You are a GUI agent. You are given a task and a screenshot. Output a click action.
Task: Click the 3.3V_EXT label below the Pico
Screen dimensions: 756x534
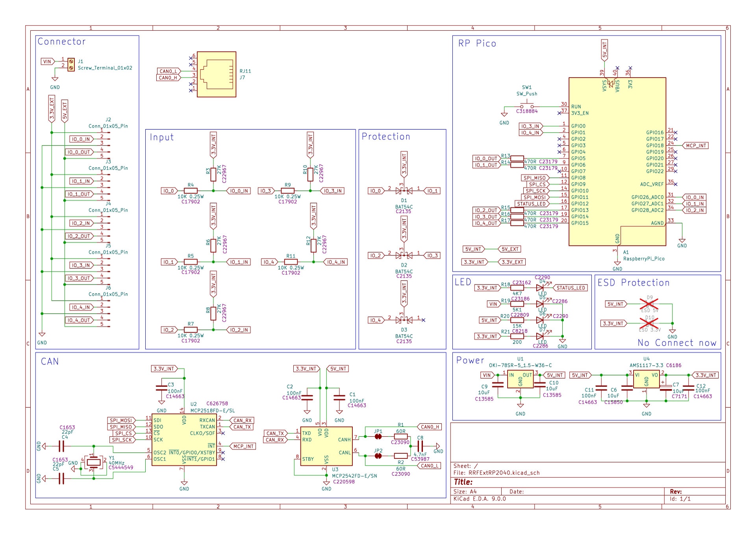[512, 262]
